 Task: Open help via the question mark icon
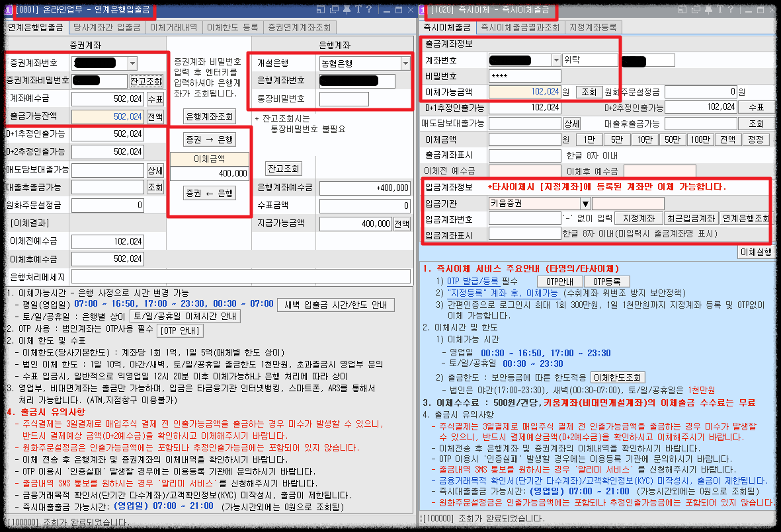pos(369,9)
